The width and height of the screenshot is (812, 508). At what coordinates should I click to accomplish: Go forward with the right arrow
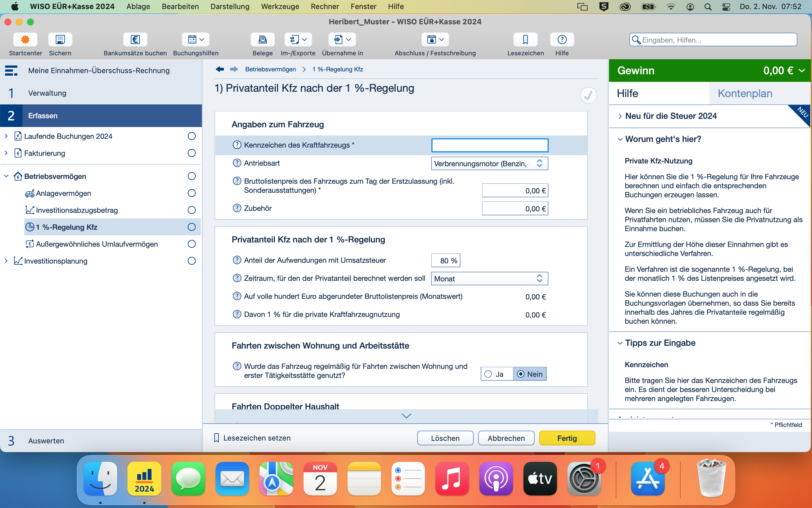pyautogui.click(x=234, y=69)
